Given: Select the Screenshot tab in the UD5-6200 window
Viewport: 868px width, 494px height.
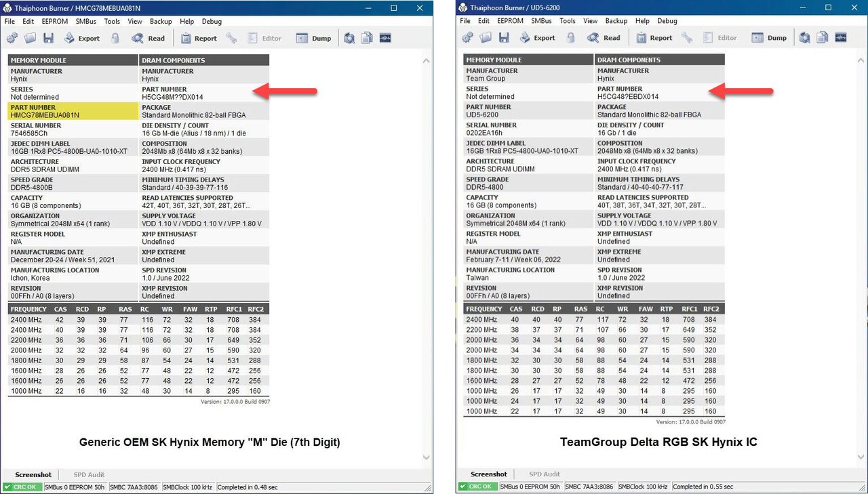Looking at the screenshot, I should [488, 474].
